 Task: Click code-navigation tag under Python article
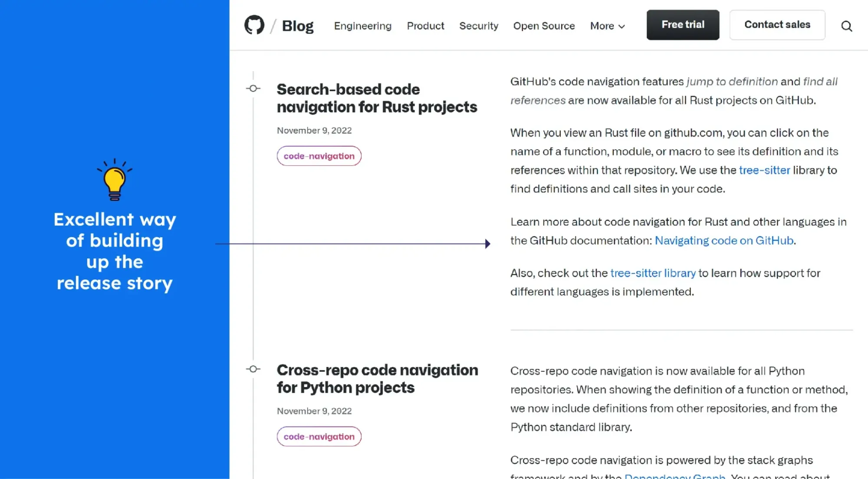click(319, 437)
